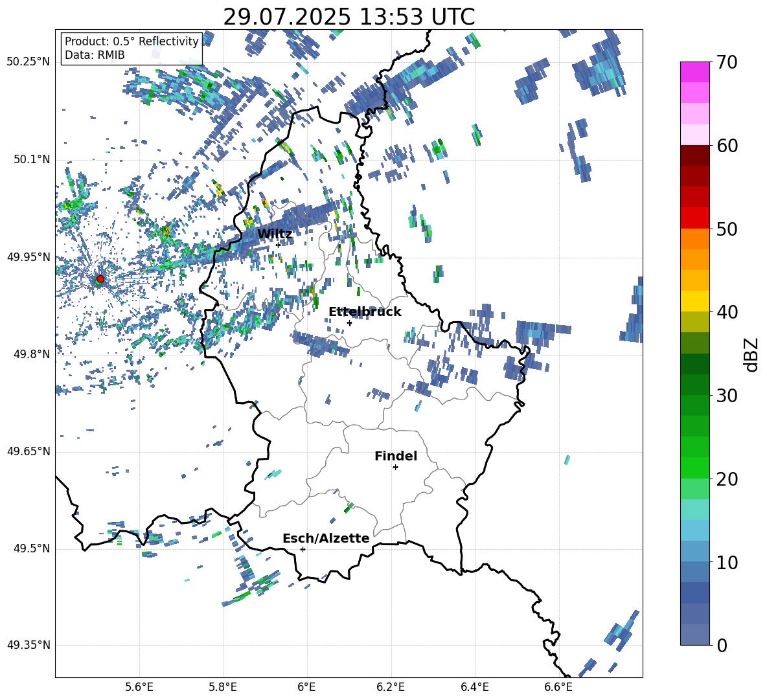Click the 50.25°N latitude label
The height and width of the screenshot is (700, 767).
(29, 62)
